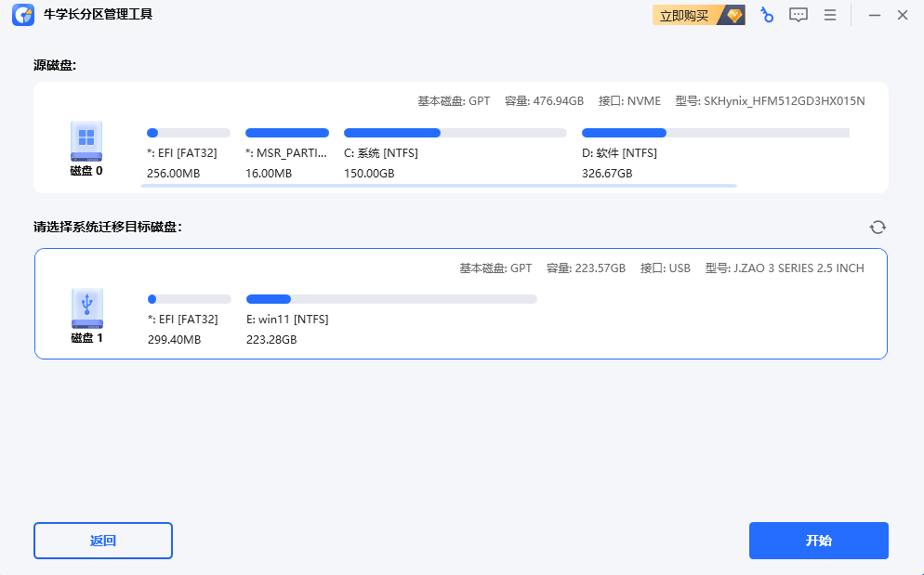
Task: Click the 牛学长 app logo icon
Action: 21,15
